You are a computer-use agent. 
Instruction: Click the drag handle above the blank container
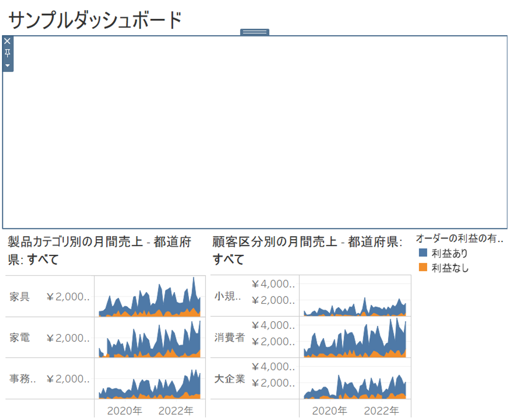[x=254, y=32]
